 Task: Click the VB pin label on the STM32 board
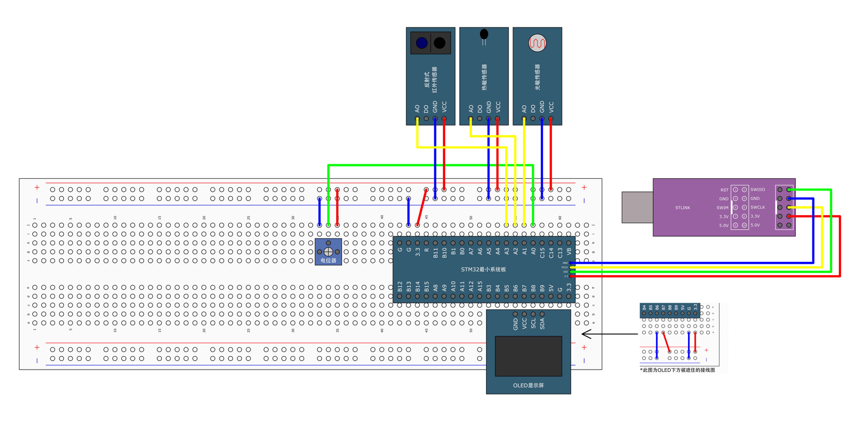(x=569, y=251)
